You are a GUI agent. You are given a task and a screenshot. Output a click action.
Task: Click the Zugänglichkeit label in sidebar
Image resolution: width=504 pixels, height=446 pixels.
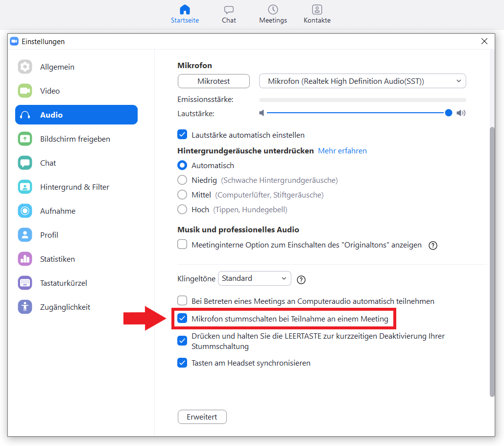coord(65,307)
